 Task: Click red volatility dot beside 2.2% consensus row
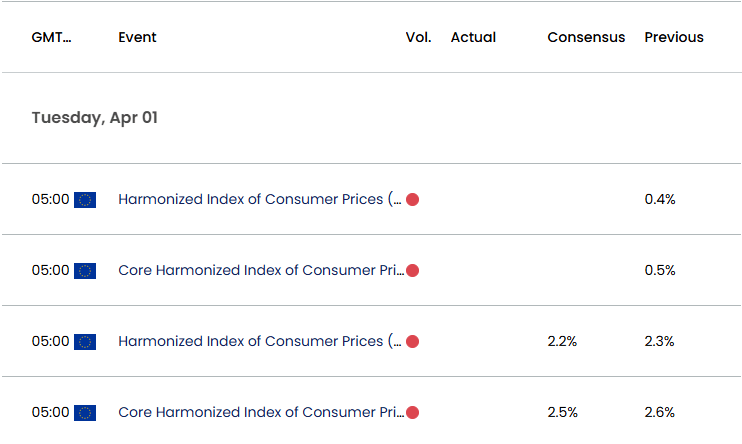click(413, 342)
